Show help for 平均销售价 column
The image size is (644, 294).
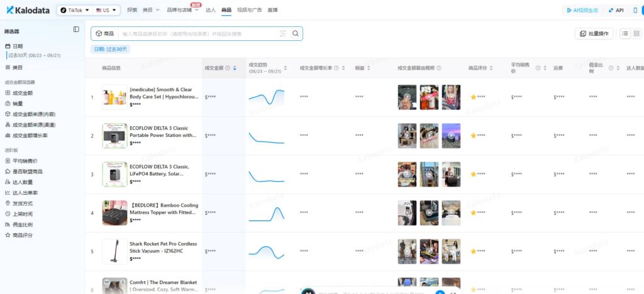coord(538,68)
